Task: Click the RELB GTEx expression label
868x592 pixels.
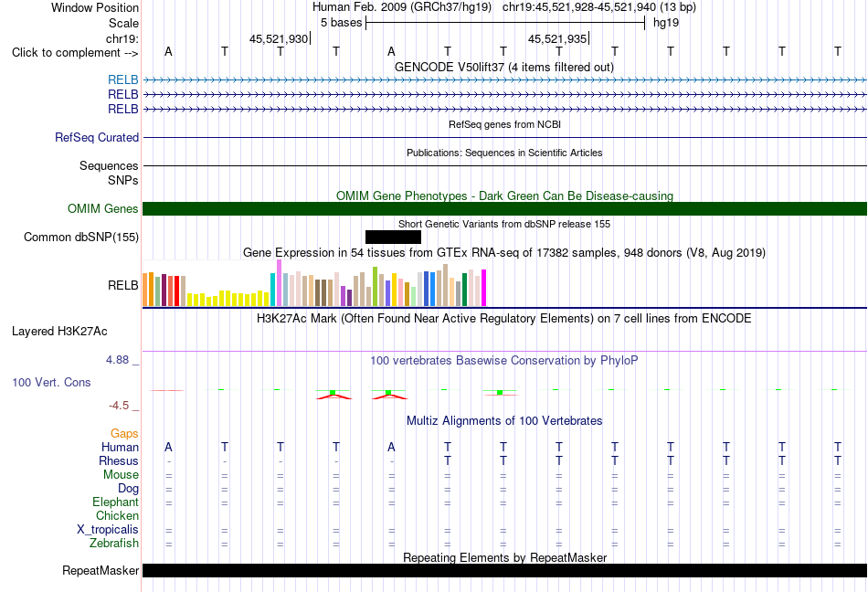Action: pos(123,285)
